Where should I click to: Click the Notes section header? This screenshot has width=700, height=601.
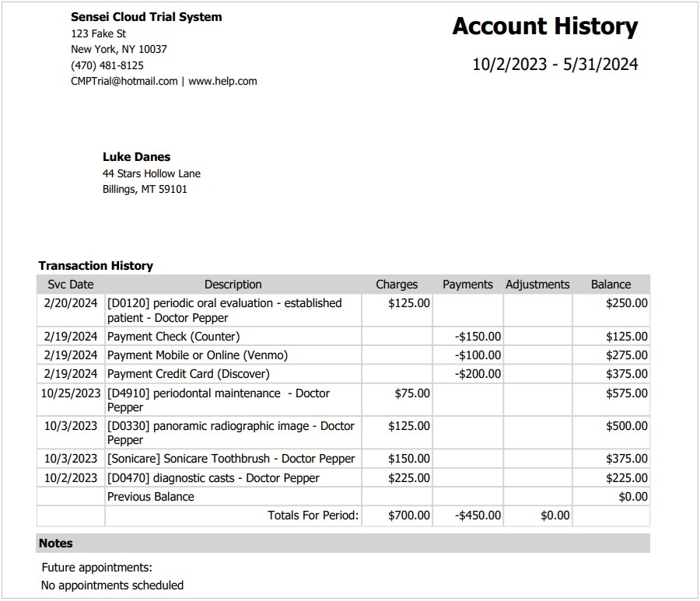point(56,543)
